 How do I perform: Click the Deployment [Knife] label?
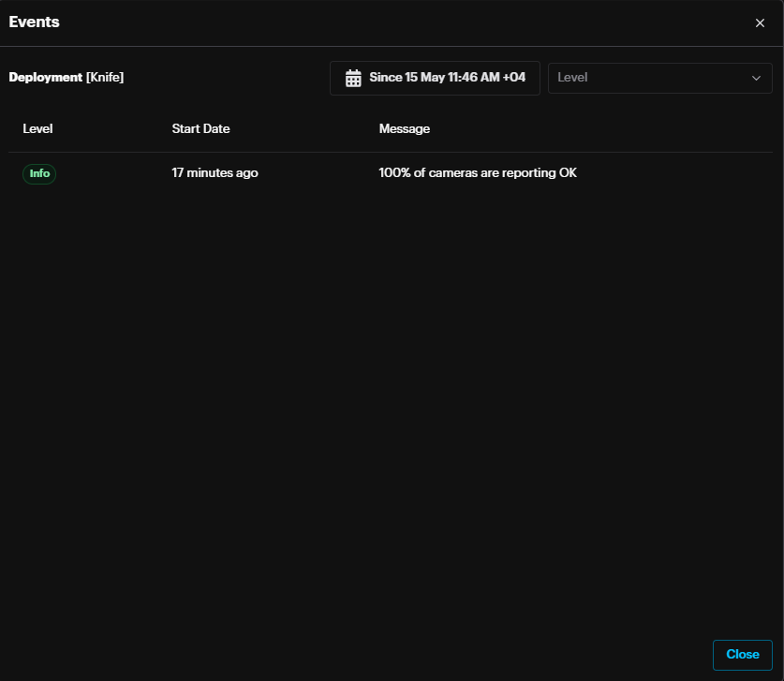point(67,77)
